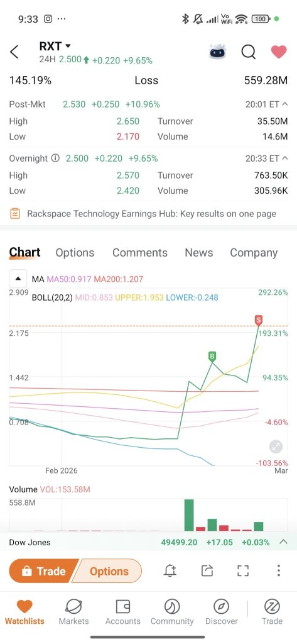
Task: Add a price alert bell icon
Action: tap(170, 570)
